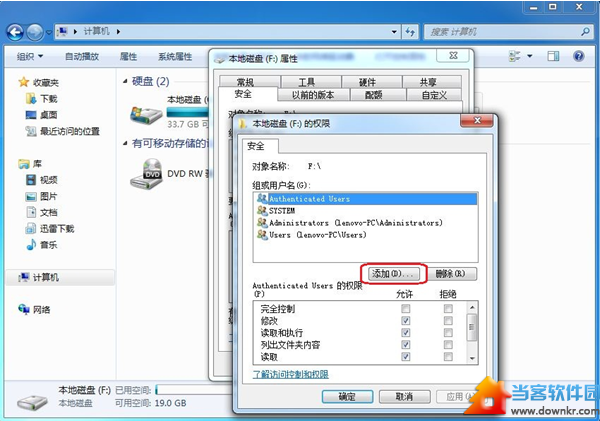Open 下载 folder in favorites

click(41, 99)
